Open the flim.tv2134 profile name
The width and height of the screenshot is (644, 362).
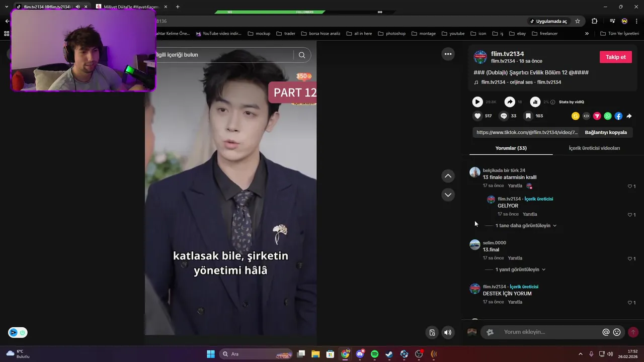(508, 54)
